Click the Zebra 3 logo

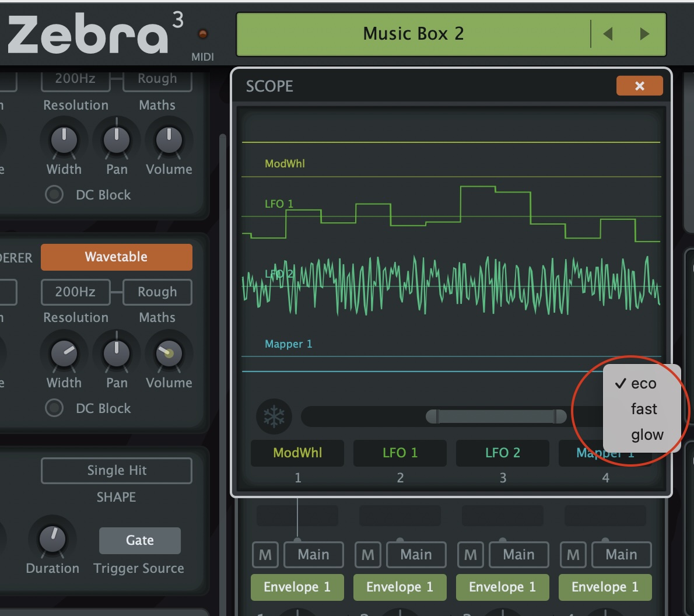click(95, 33)
